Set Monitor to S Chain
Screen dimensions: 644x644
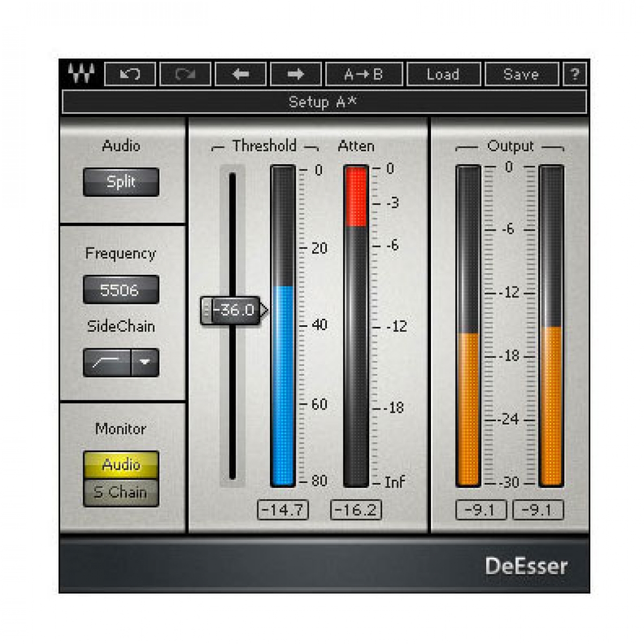[121, 493]
